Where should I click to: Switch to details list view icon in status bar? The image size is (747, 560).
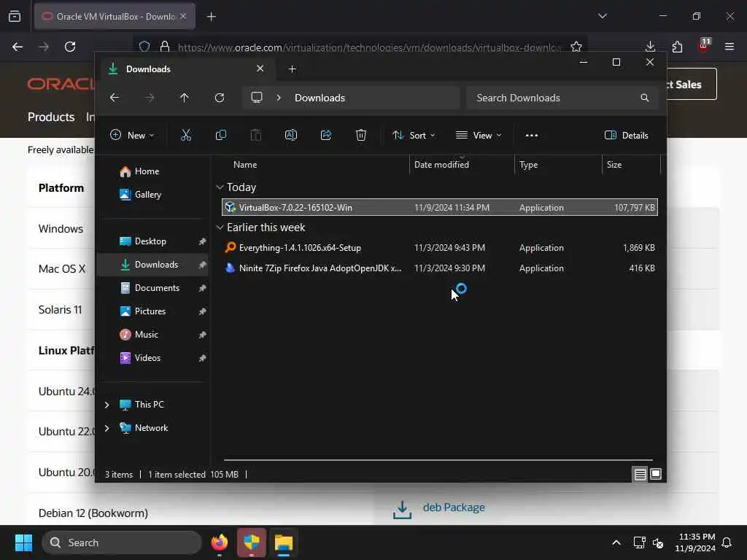point(640,474)
